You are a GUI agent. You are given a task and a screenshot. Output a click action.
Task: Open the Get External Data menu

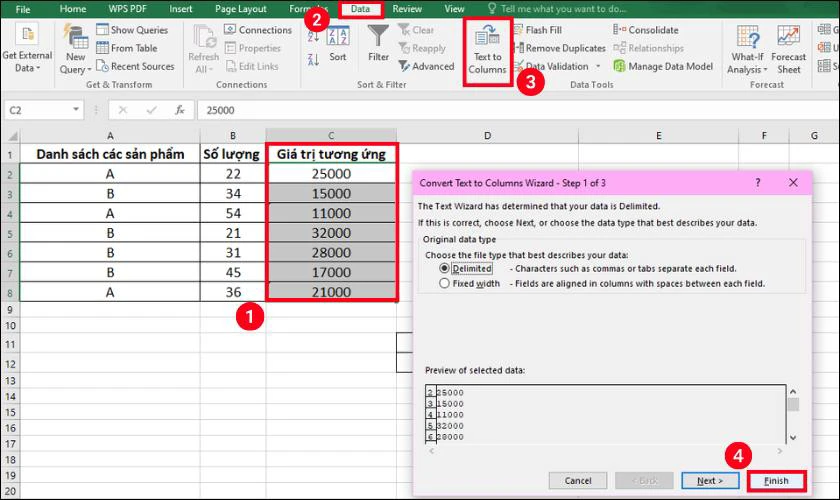coord(27,48)
